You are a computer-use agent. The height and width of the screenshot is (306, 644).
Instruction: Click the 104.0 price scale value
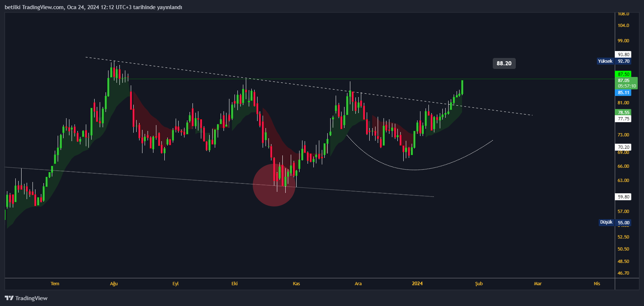(624, 26)
